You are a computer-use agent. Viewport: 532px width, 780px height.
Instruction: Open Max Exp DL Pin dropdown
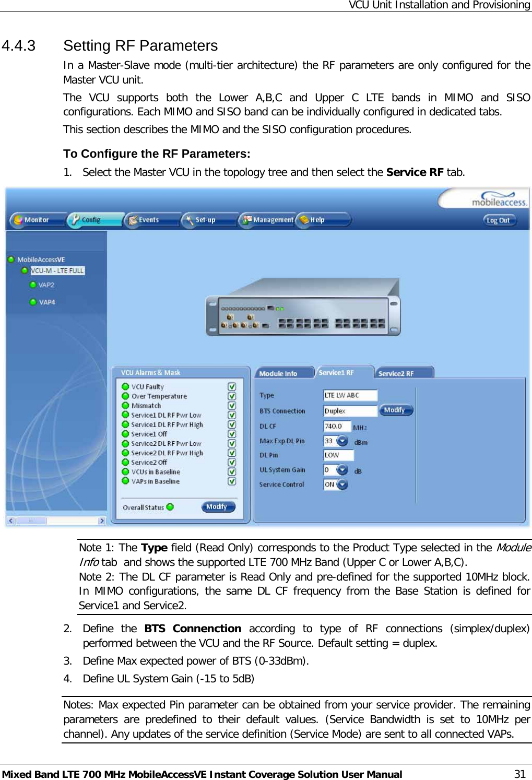(x=342, y=441)
